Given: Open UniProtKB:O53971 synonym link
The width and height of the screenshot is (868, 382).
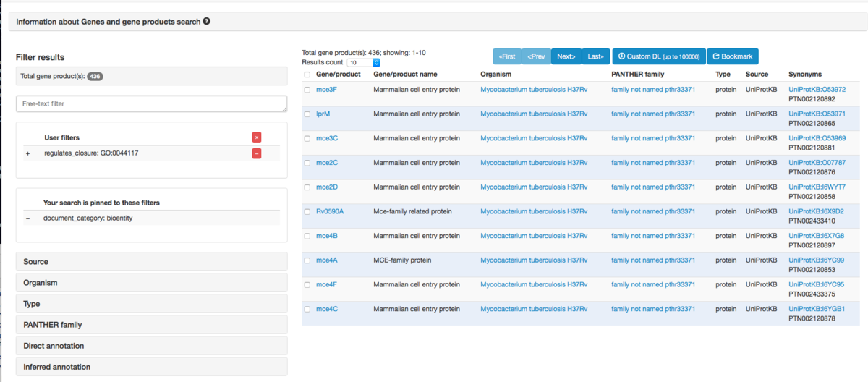Looking at the screenshot, I should tap(817, 114).
